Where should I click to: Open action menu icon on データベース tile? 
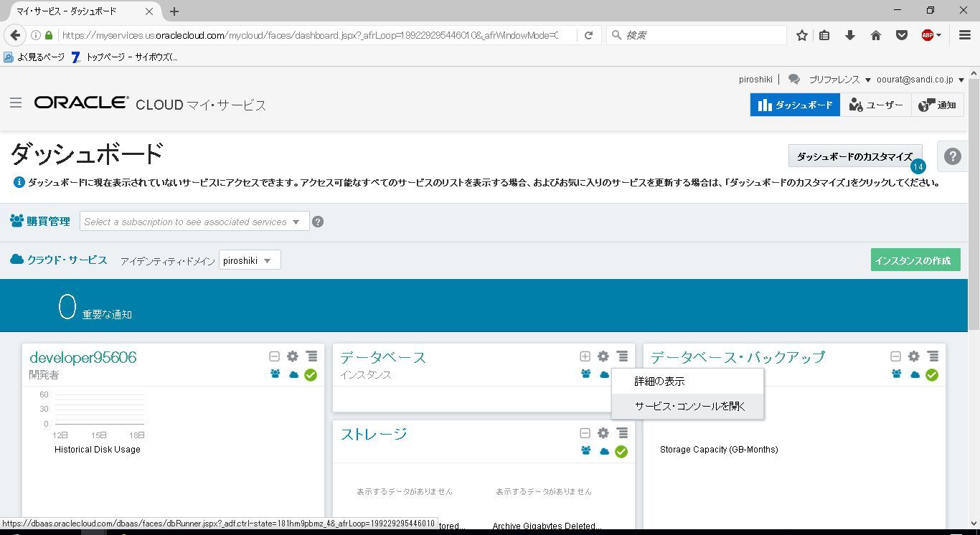(622, 356)
